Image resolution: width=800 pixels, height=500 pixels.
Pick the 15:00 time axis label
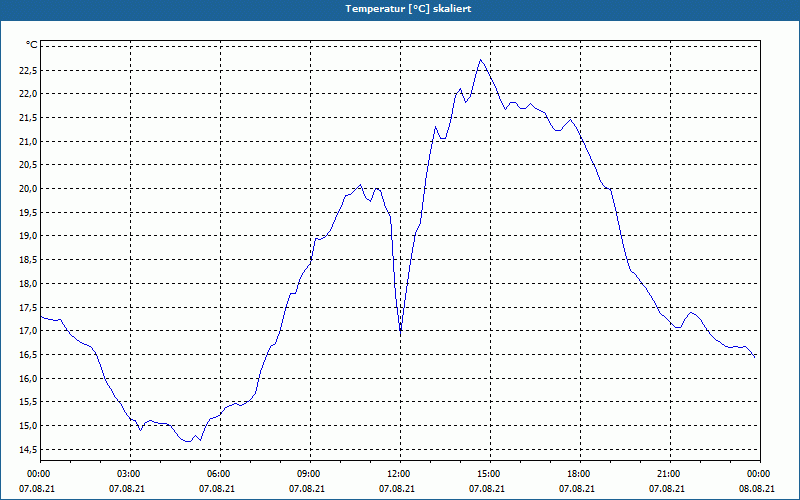pos(487,474)
